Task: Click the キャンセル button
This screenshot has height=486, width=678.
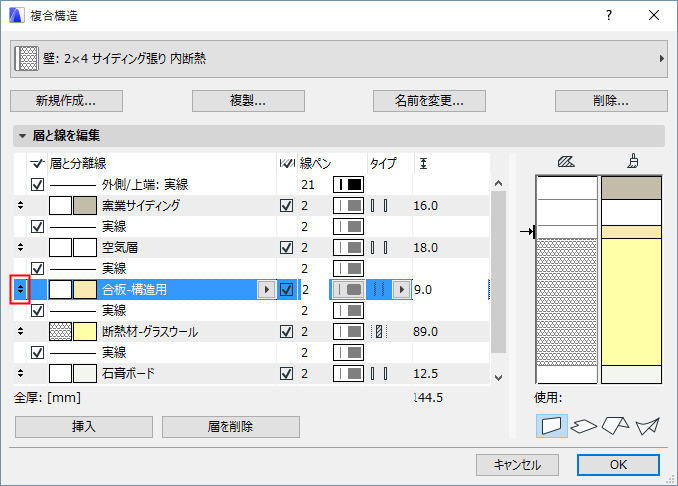Action: click(517, 465)
